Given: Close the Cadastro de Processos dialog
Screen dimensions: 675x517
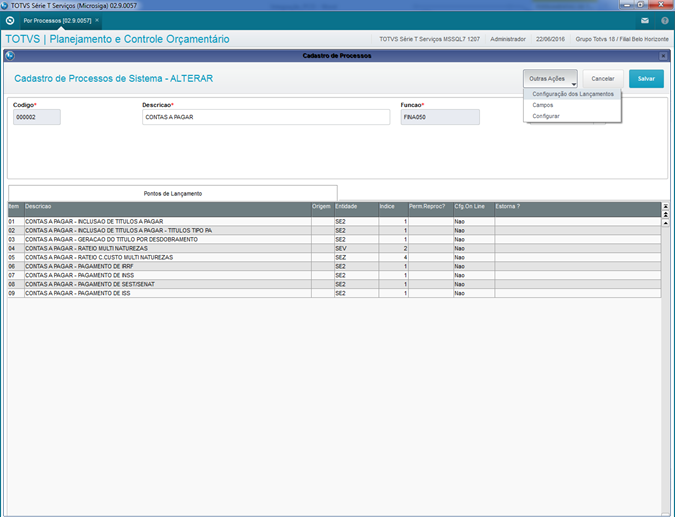Looking at the screenshot, I should pos(663,56).
